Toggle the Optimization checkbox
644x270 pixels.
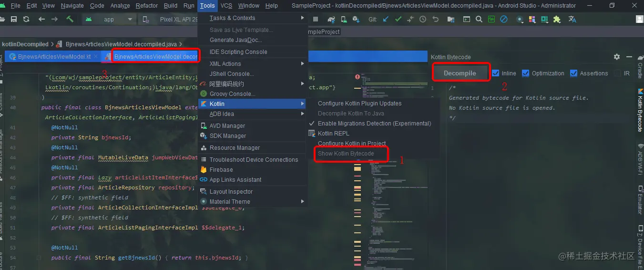[526, 73]
